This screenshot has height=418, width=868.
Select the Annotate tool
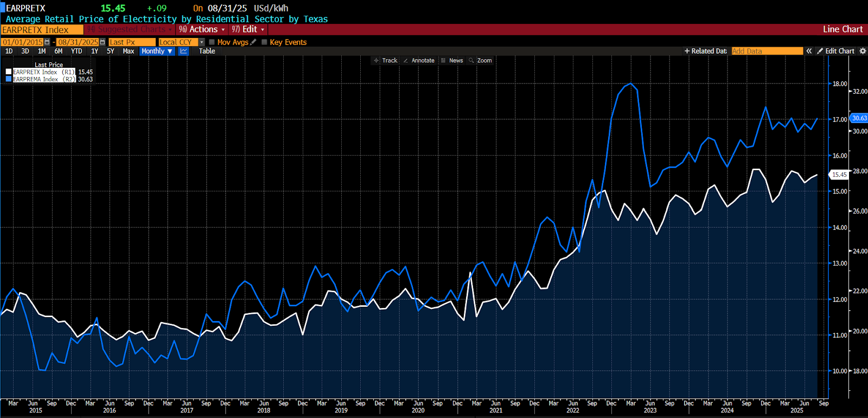(x=419, y=61)
